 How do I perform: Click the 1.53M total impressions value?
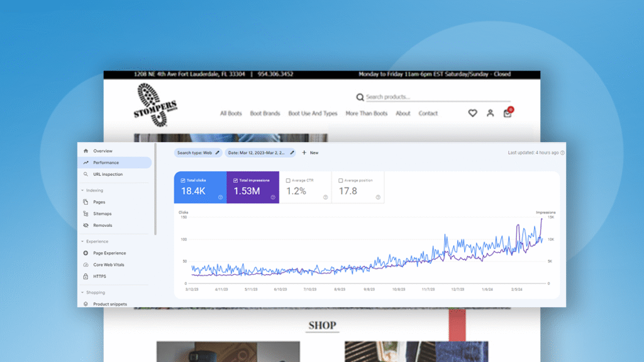(x=247, y=191)
